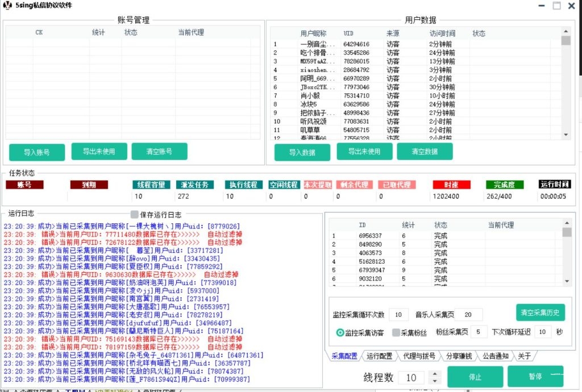The image size is (582, 392).
Task: Click the 本次提取 extraction badge
Action: pyautogui.click(x=317, y=184)
